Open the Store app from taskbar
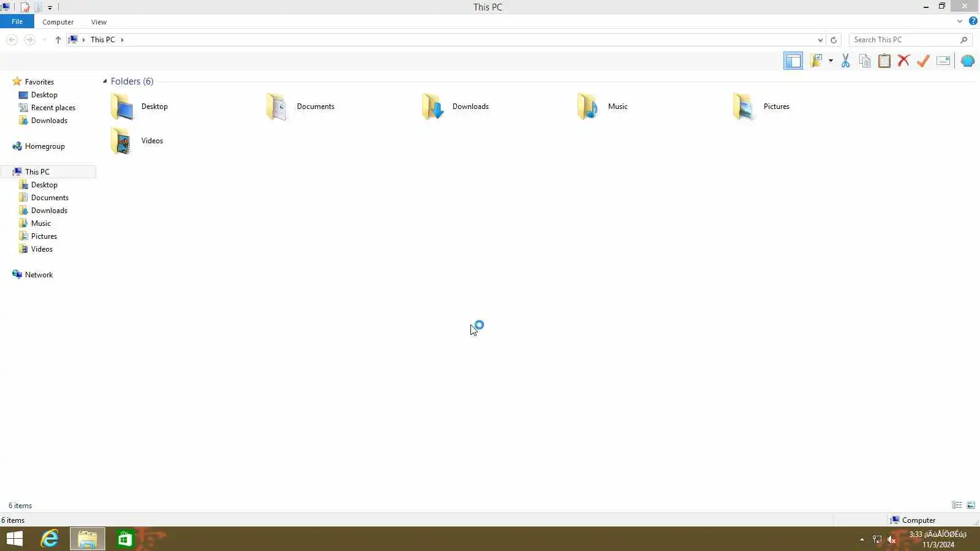 point(125,539)
